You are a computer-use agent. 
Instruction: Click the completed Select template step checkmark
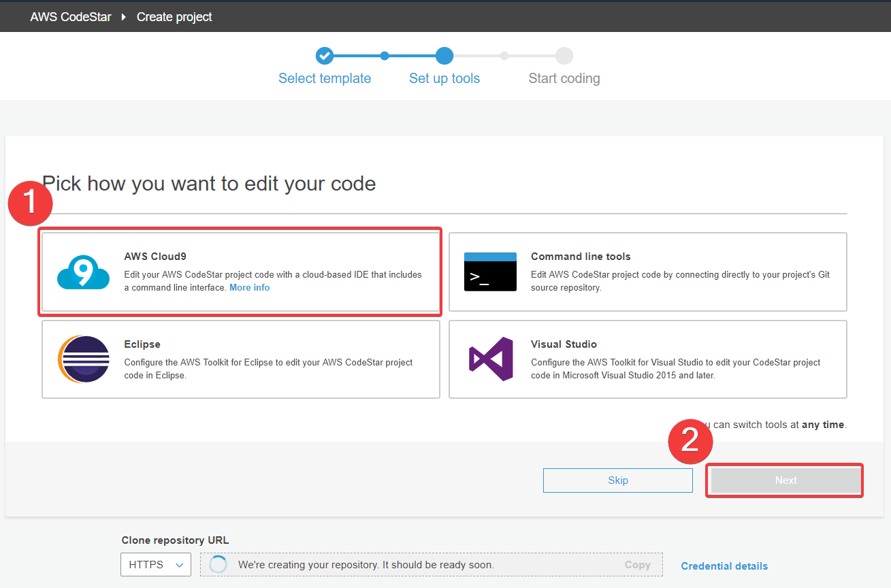[x=325, y=56]
